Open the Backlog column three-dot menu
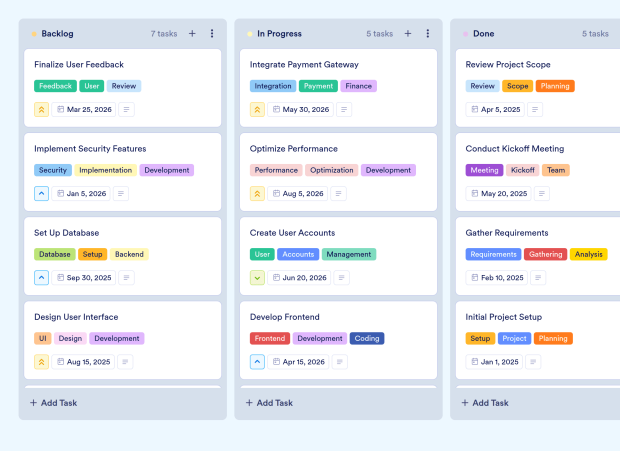The height and width of the screenshot is (451, 620). tap(212, 34)
